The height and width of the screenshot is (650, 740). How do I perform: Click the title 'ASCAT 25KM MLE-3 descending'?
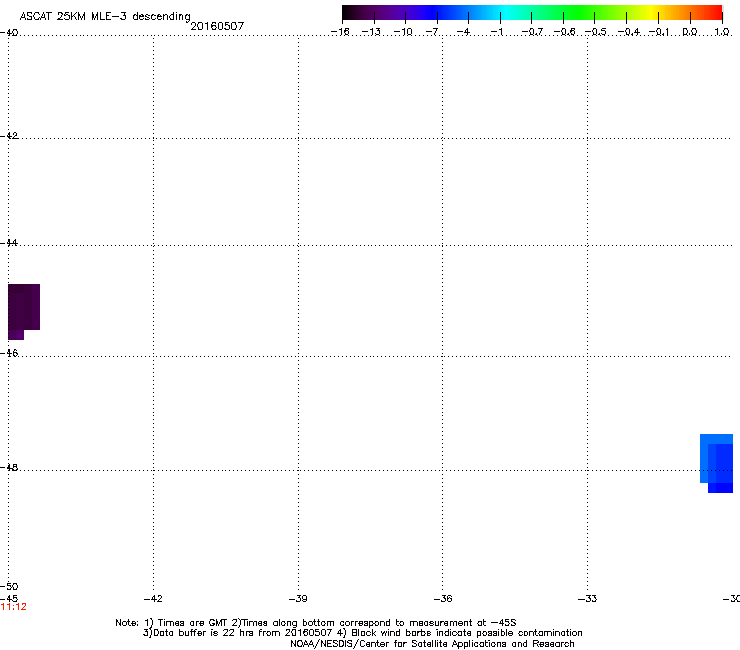tap(105, 16)
